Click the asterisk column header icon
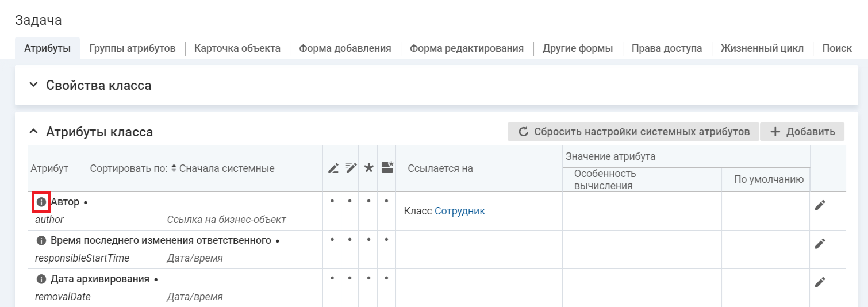The width and height of the screenshot is (868, 307). (x=369, y=168)
